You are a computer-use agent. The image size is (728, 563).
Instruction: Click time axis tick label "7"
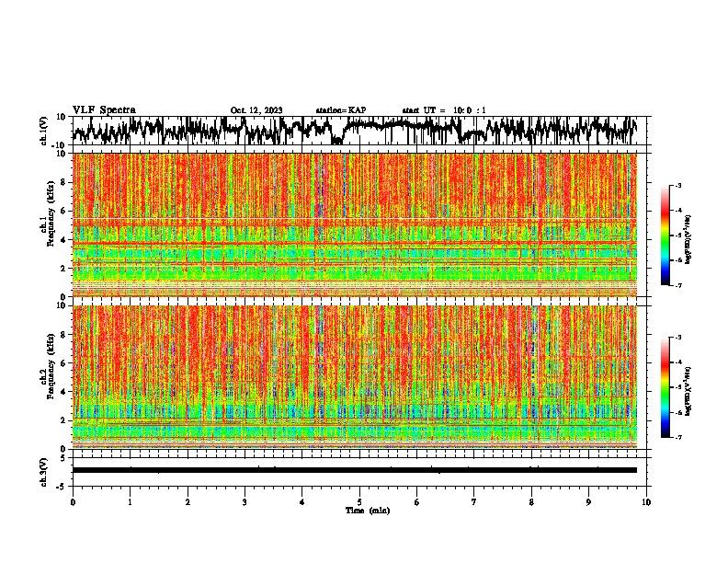[474, 502]
